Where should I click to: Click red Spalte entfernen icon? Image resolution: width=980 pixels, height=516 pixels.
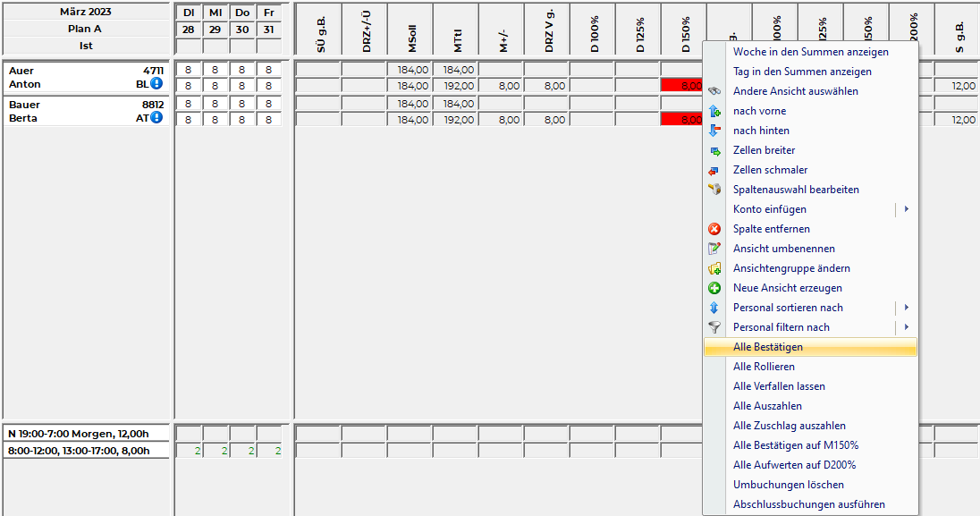714,229
